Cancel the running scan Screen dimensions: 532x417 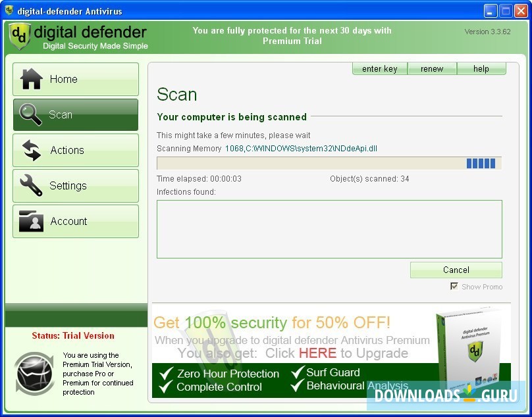point(456,270)
